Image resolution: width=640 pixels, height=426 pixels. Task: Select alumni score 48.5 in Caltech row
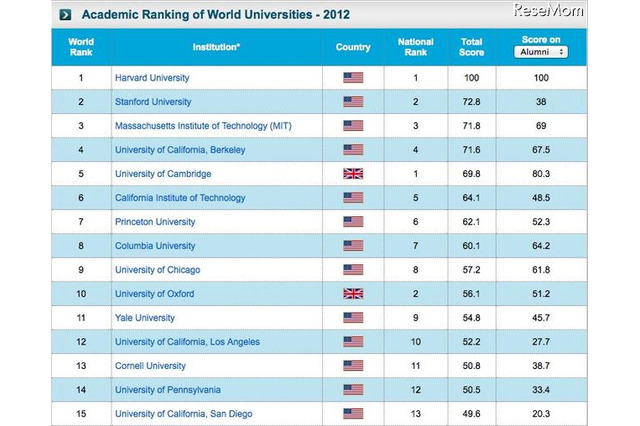[541, 198]
